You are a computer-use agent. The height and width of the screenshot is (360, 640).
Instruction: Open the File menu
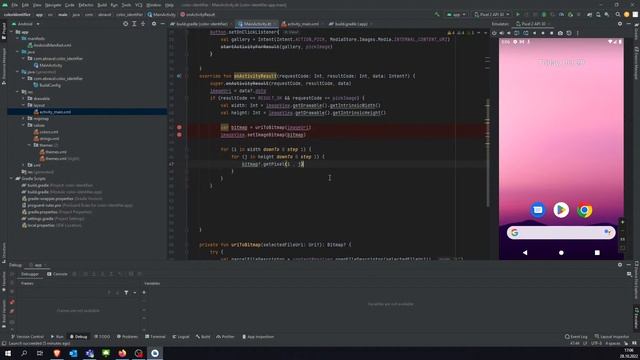15,5
